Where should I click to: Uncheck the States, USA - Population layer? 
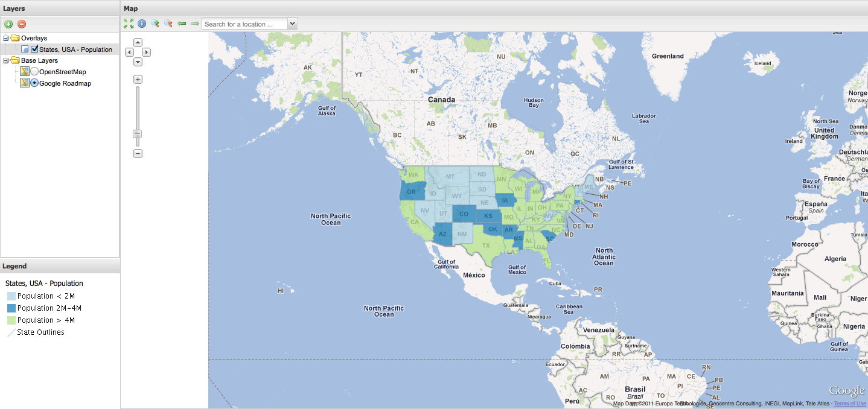(x=34, y=49)
